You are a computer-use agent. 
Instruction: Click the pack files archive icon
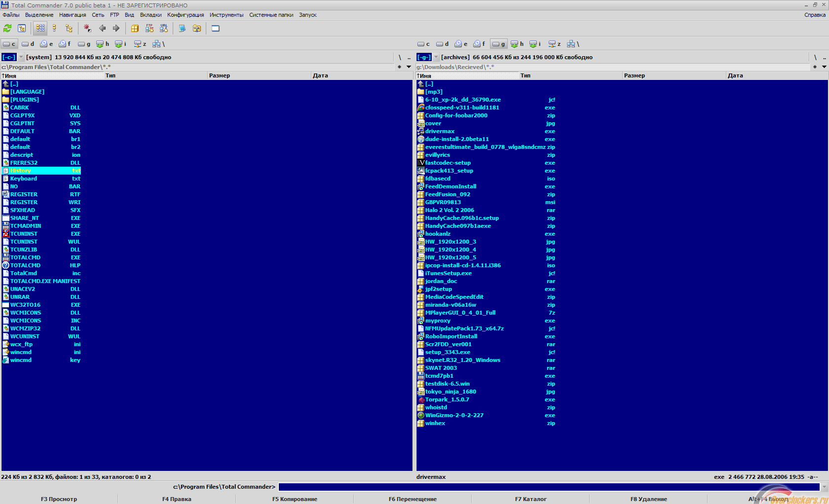click(x=135, y=28)
